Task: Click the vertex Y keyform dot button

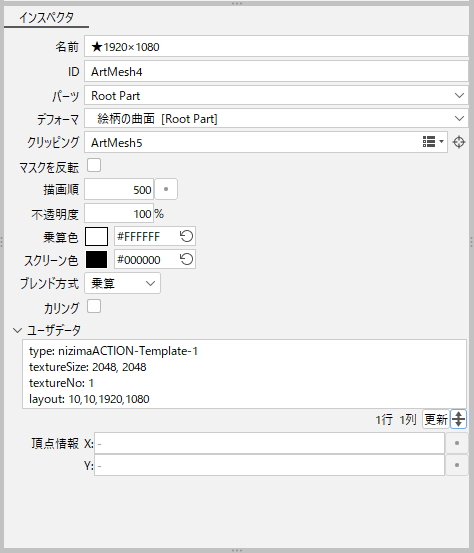Action: (x=457, y=465)
